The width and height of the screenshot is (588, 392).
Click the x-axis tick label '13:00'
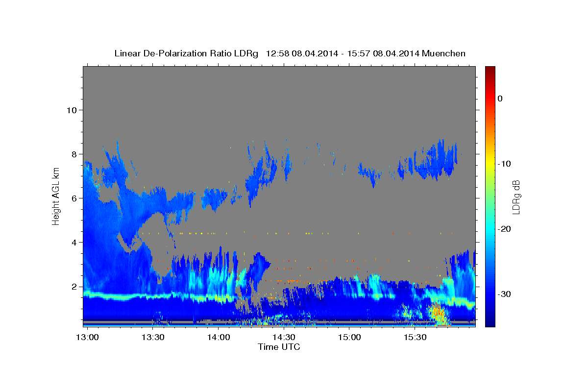pyautogui.click(x=88, y=338)
